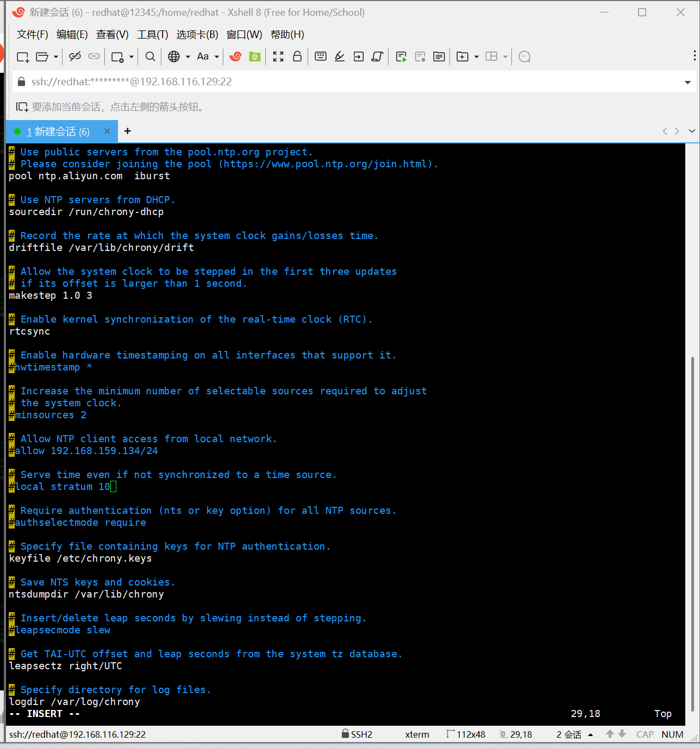Open the 帮助(H) menu
This screenshot has width=700, height=748.
click(287, 35)
